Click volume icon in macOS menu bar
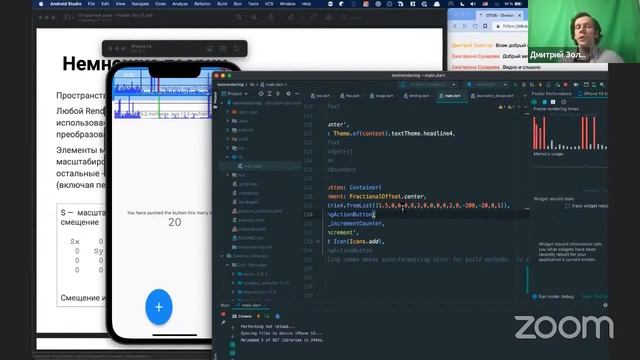Screen dimensions: 640x360 [472, 4]
